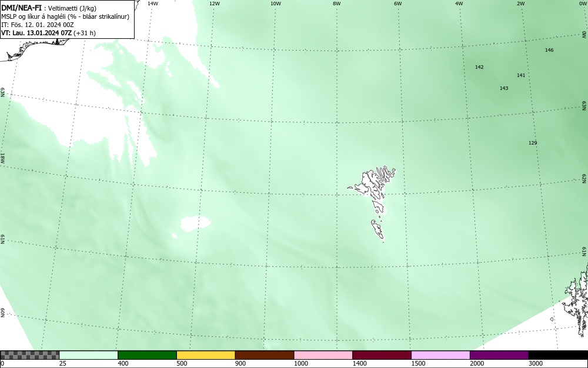
Task: Pick the maroon 1400–1500 legend swatch
Action: point(382,355)
